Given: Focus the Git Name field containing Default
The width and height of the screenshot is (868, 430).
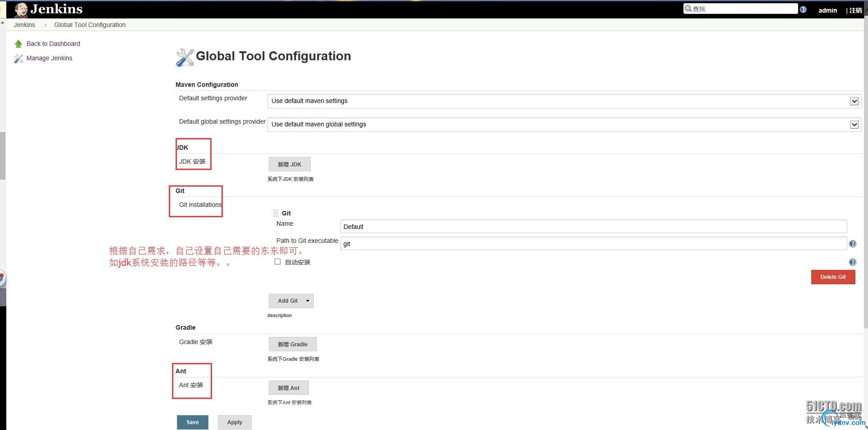Looking at the screenshot, I should click(593, 226).
